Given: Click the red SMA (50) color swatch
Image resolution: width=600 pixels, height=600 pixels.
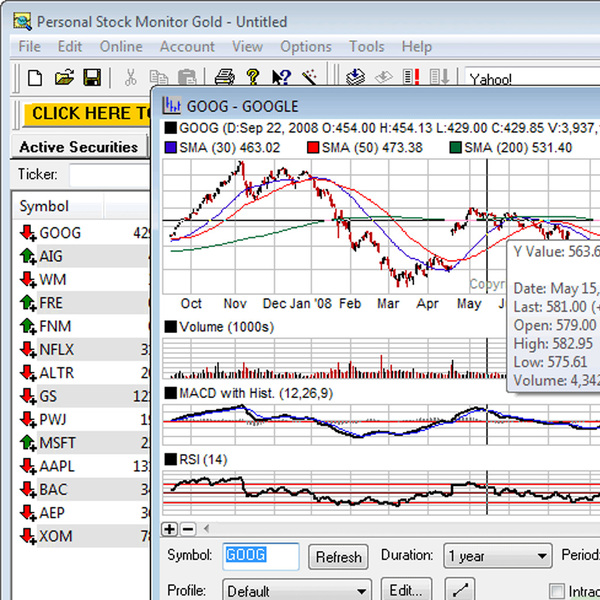Looking at the screenshot, I should 313,148.
